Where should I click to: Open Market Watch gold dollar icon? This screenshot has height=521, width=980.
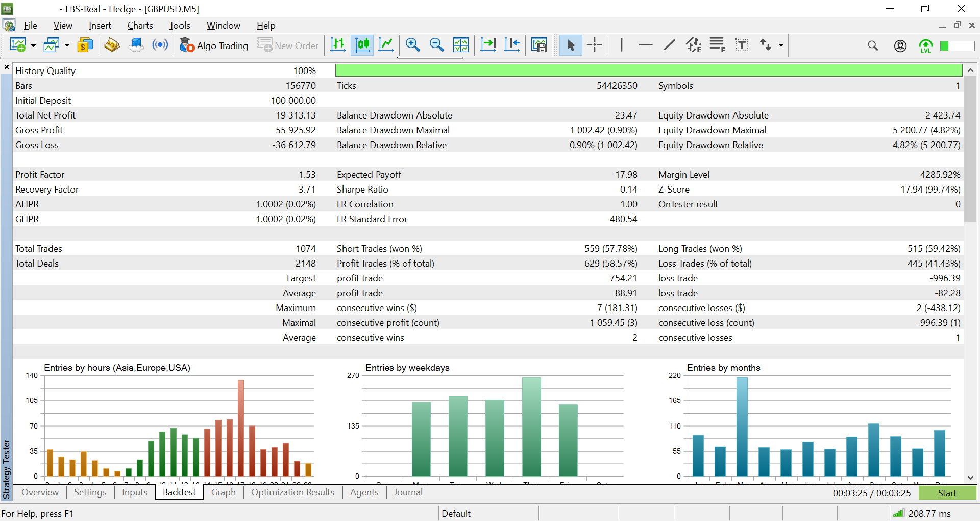(85, 45)
